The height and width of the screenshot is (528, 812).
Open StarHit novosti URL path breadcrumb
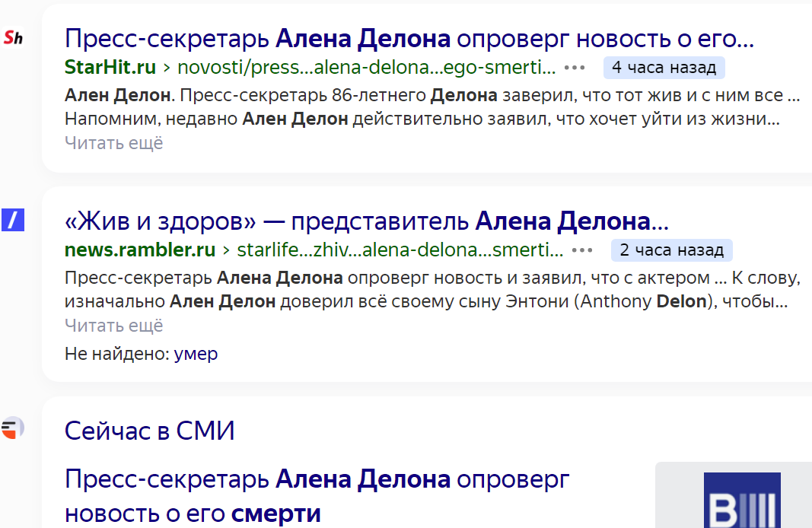click(366, 67)
